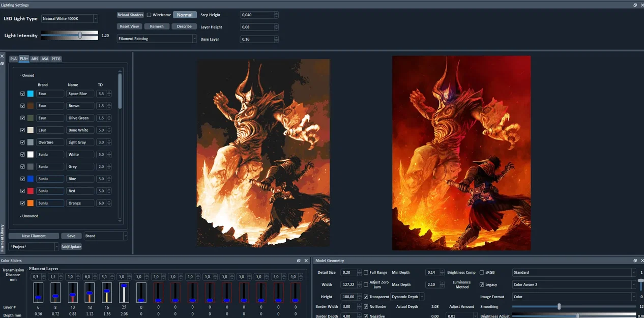Switch to the ASA tab
Image resolution: width=644 pixels, height=318 pixels.
click(45, 59)
